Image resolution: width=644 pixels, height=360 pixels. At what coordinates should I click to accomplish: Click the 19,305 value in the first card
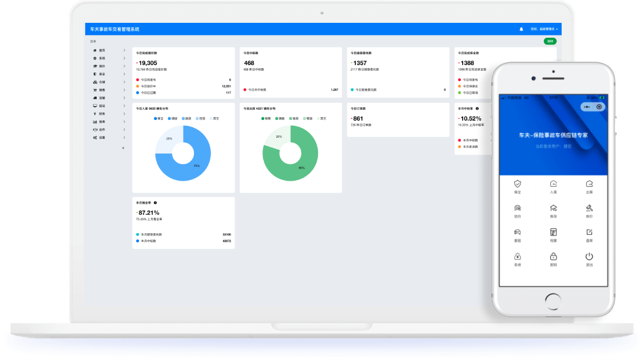(148, 63)
